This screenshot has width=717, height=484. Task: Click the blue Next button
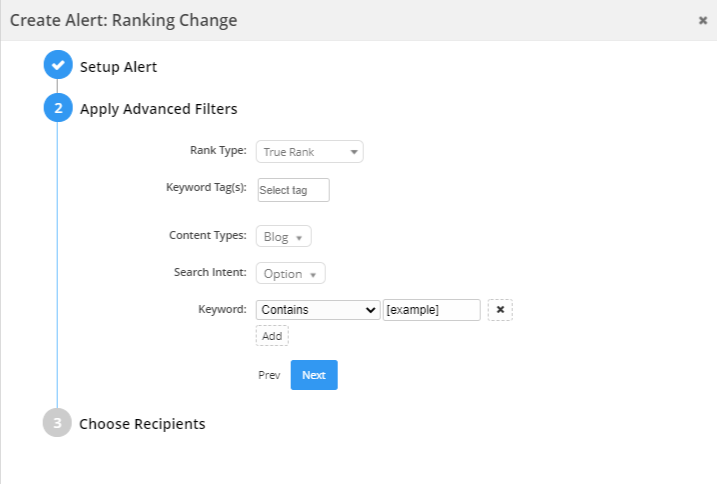[314, 375]
